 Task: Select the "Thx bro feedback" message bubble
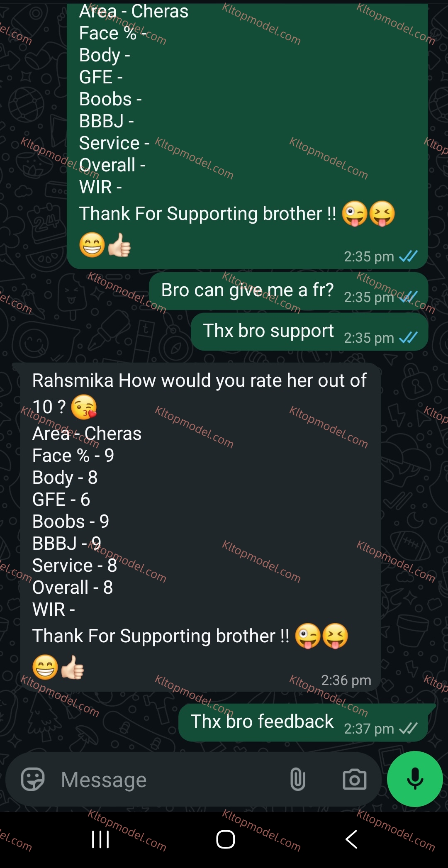tap(303, 722)
